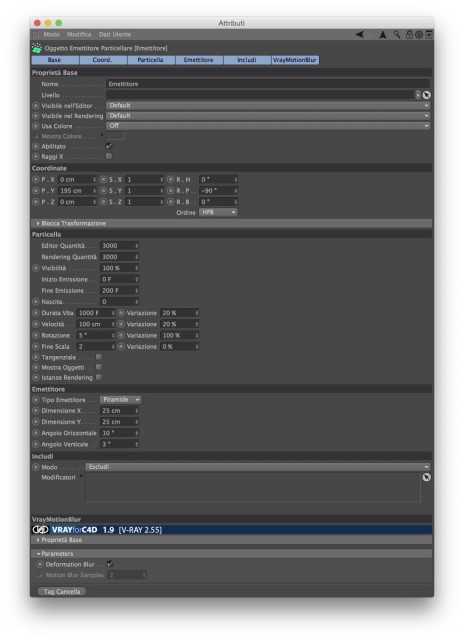Expand the Blocca Trasformazione section
The height and width of the screenshot is (640, 464).
[232, 223]
